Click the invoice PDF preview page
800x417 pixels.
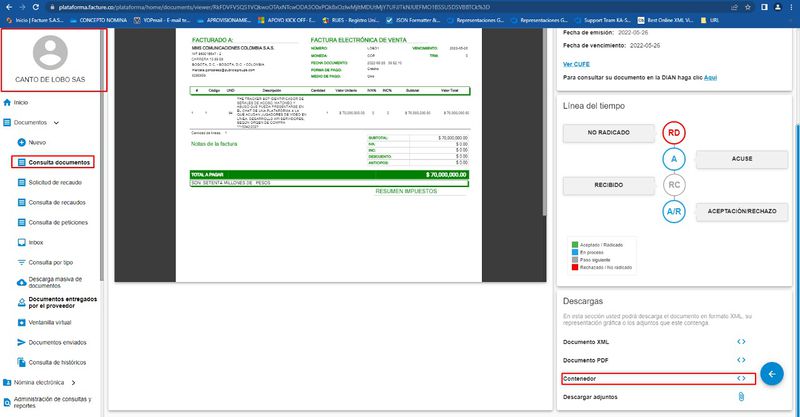pos(329,155)
